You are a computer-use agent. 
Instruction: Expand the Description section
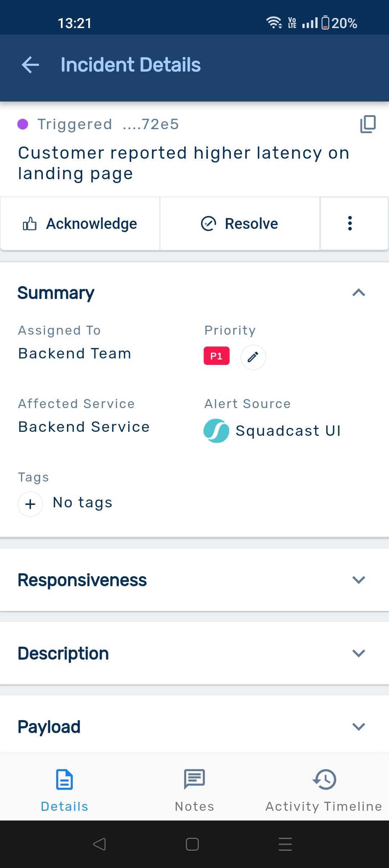point(358,653)
